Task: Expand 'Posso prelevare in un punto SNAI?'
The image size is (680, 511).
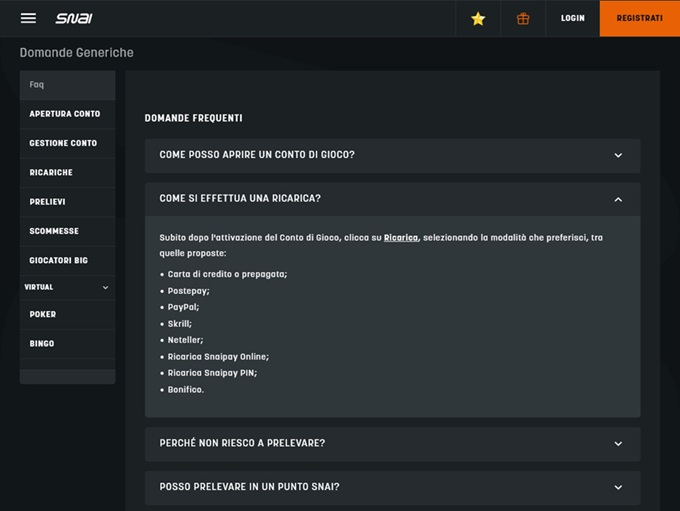Action: click(392, 487)
